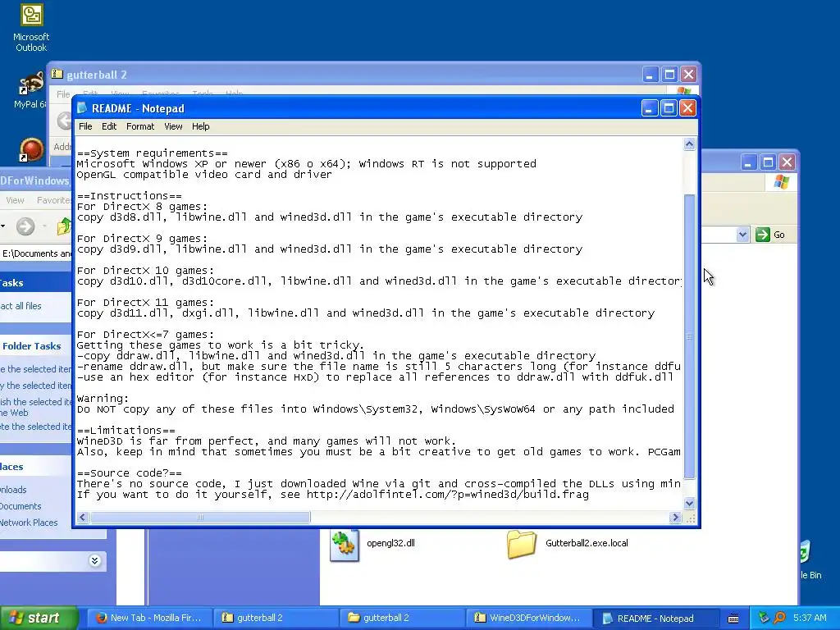The image size is (840, 630).
Task: Switch to WineD3DForWindows taskbar button
Action: click(x=527, y=618)
